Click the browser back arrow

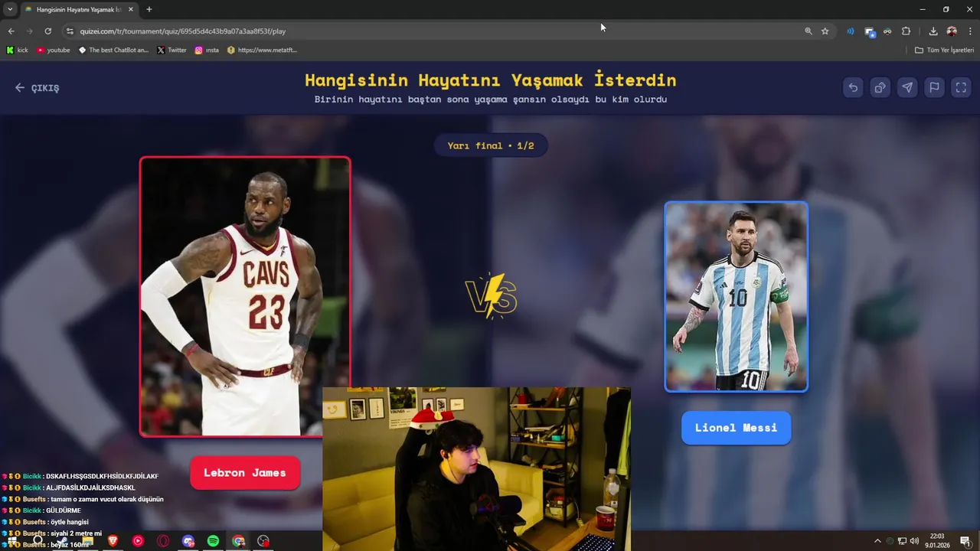(x=11, y=31)
